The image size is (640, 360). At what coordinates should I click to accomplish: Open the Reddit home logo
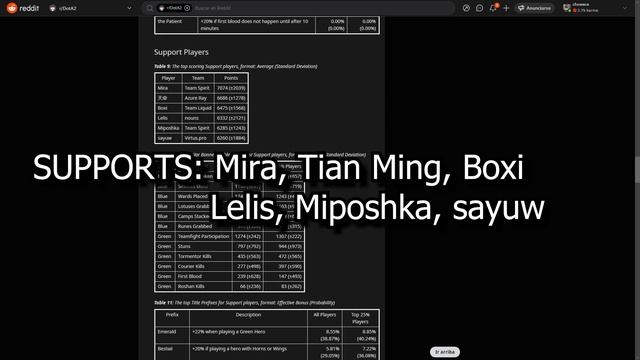click(23, 8)
